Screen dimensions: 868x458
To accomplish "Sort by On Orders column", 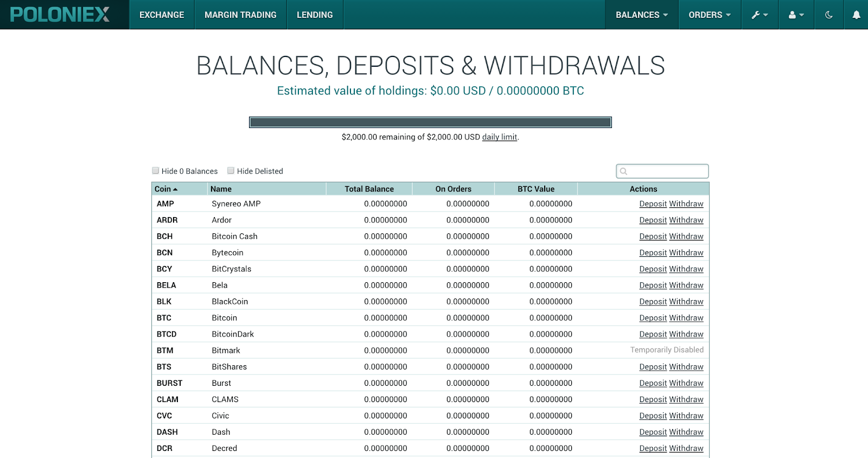I will 454,189.
